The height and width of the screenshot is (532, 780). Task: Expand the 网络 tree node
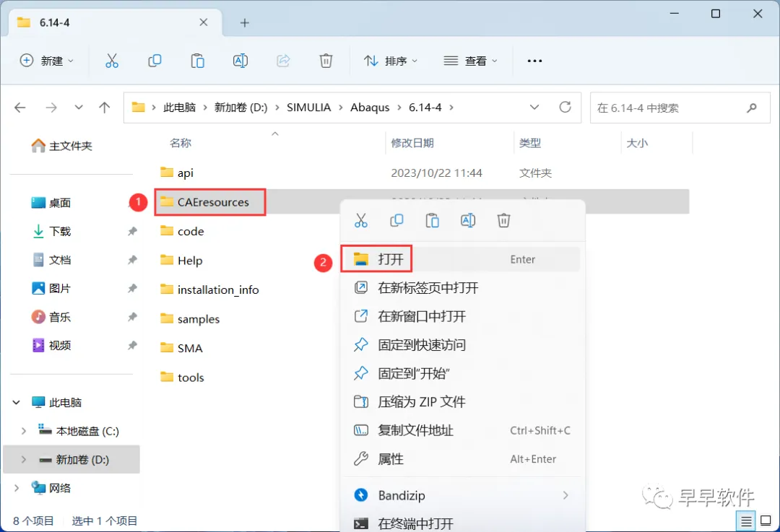tap(17, 488)
